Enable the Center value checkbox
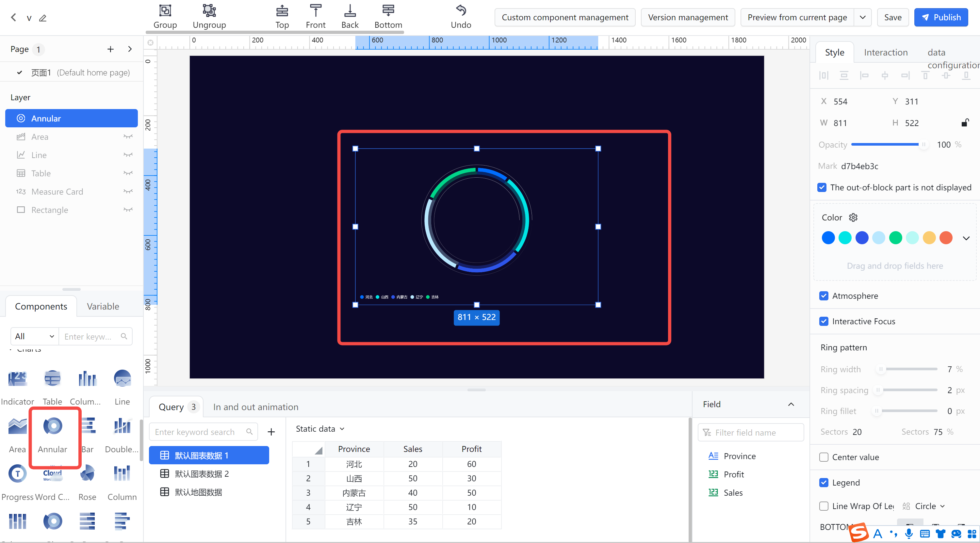The image size is (980, 543). click(x=824, y=457)
